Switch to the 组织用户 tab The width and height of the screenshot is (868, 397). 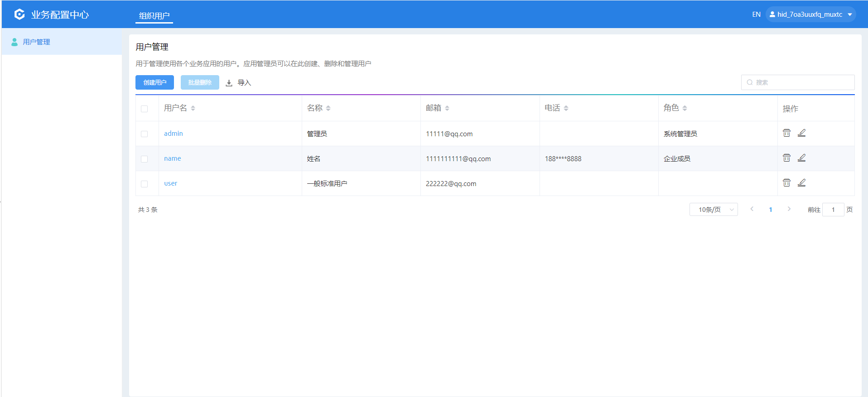154,16
